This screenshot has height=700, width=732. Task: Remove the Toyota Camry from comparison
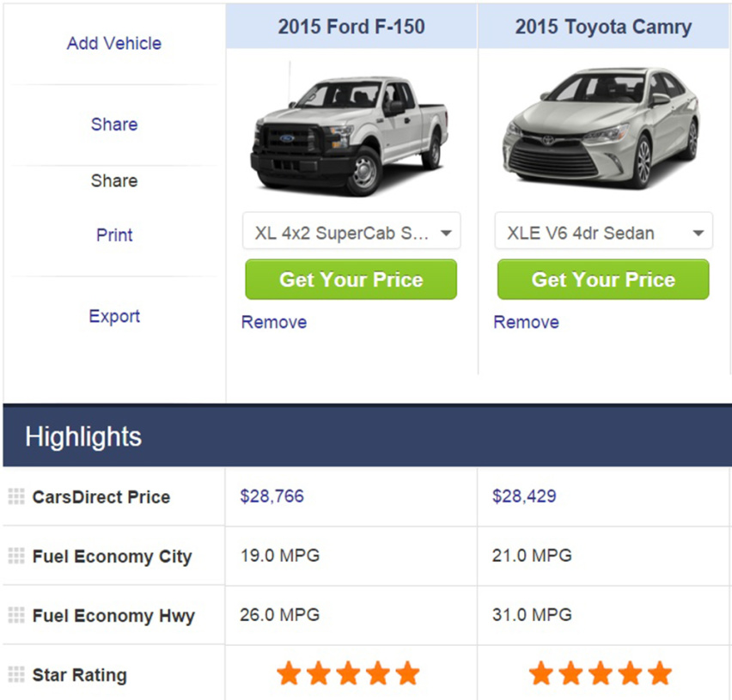pyautogui.click(x=526, y=322)
